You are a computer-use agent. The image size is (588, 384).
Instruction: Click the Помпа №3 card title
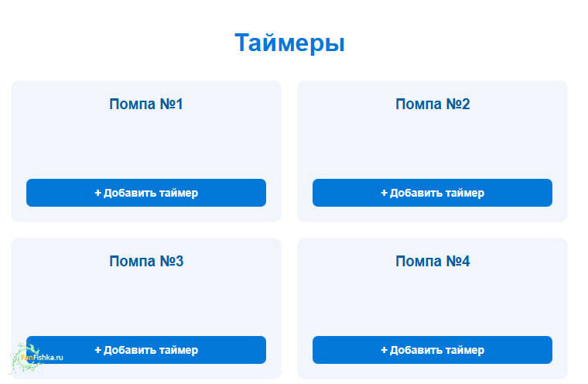tap(146, 261)
